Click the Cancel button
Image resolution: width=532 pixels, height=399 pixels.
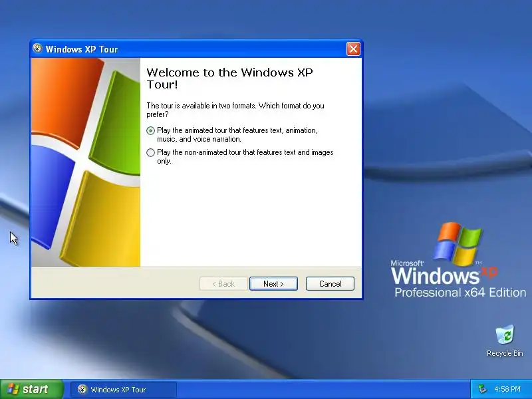pos(330,284)
